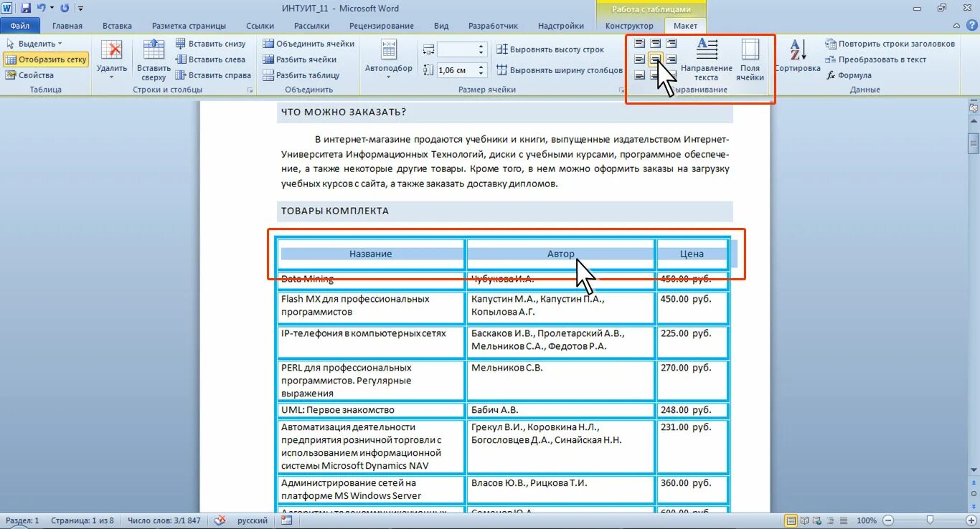
Task: Align cell text top left
Action: (639, 44)
